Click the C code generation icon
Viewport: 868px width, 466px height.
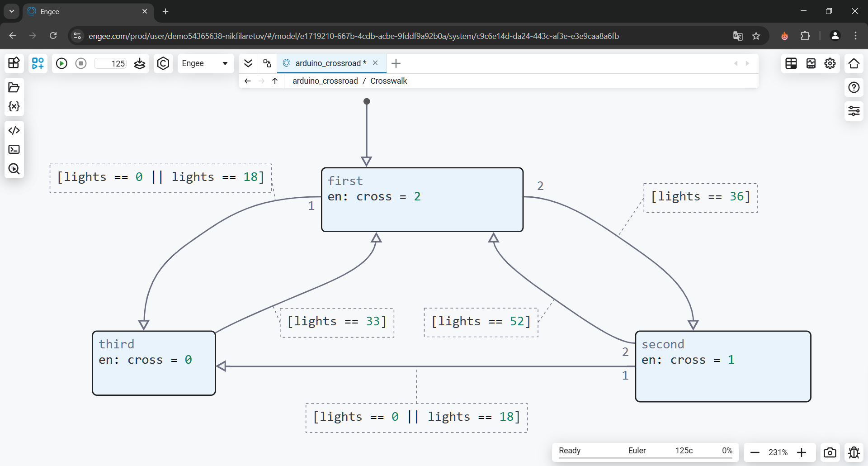(x=163, y=63)
